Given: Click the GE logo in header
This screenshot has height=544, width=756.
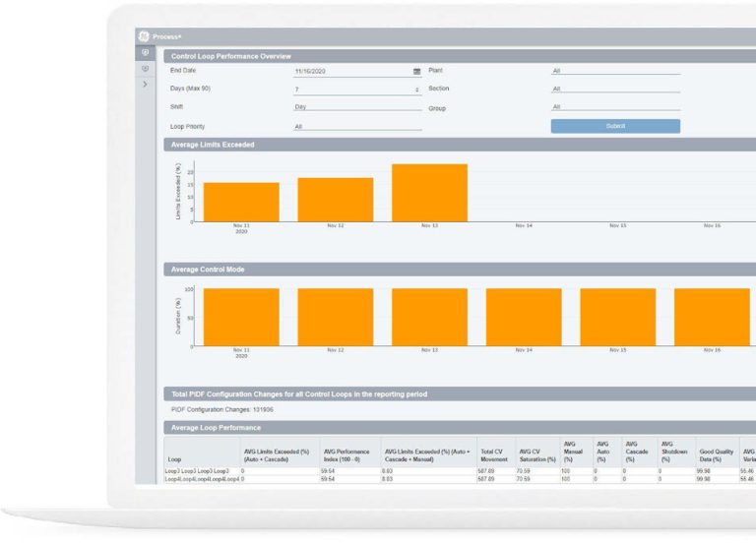Looking at the screenshot, I should tap(144, 35).
